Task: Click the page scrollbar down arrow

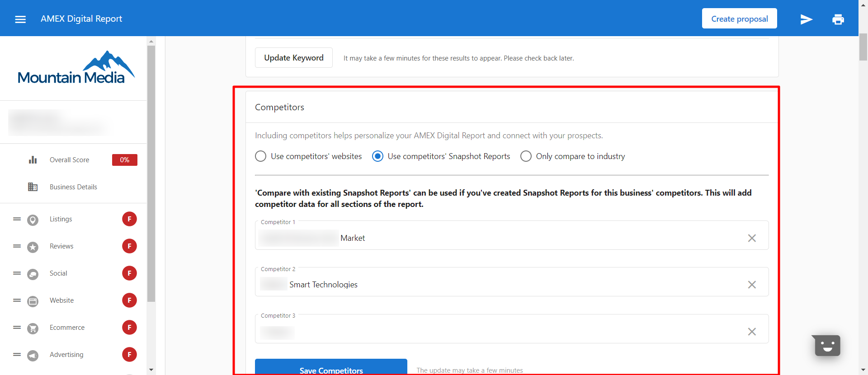Action: [x=863, y=370]
